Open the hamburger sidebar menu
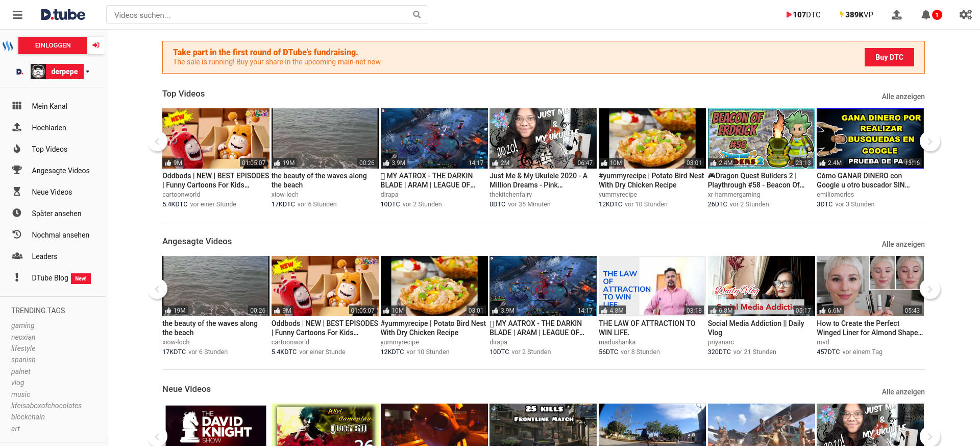Viewport: 980px width, 446px height. 17,15
